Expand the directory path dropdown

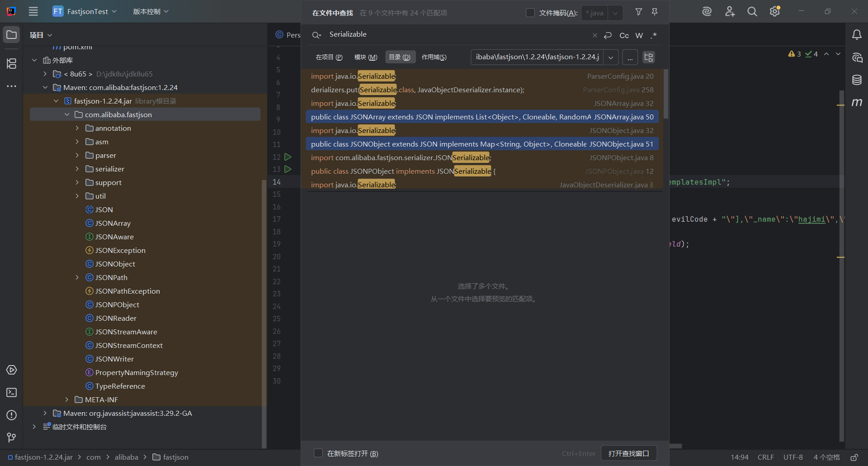[611, 57]
